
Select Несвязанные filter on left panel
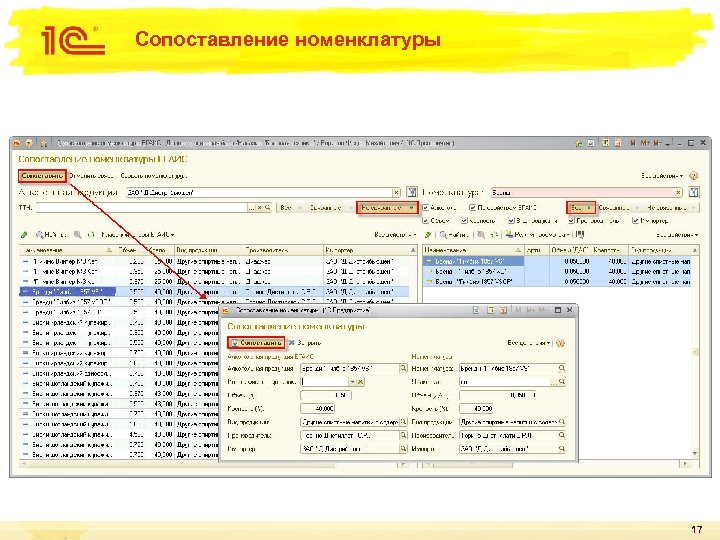coord(387,208)
